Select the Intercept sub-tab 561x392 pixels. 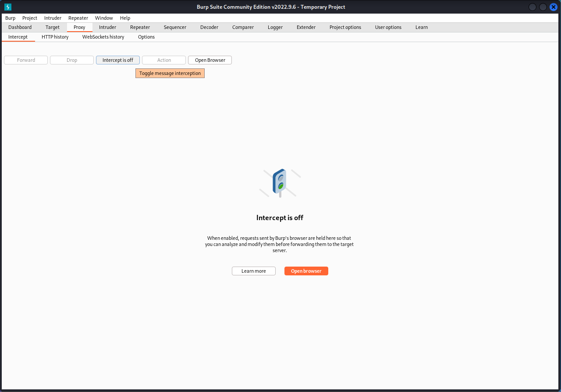tap(18, 37)
